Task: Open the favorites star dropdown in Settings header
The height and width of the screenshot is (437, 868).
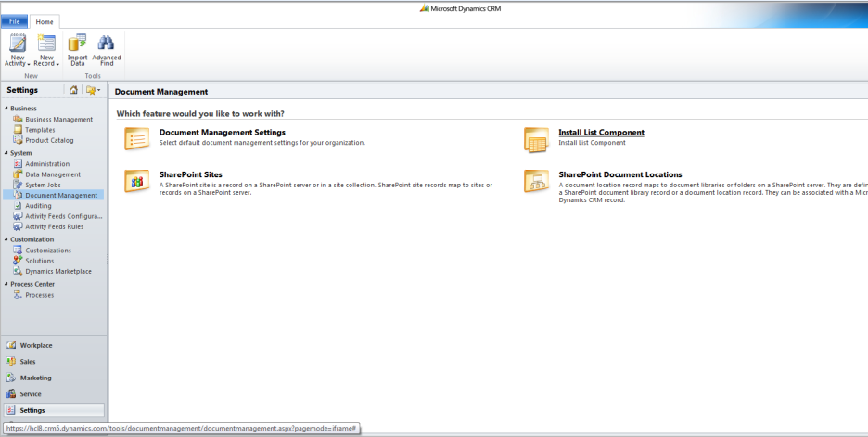Action: click(93, 90)
